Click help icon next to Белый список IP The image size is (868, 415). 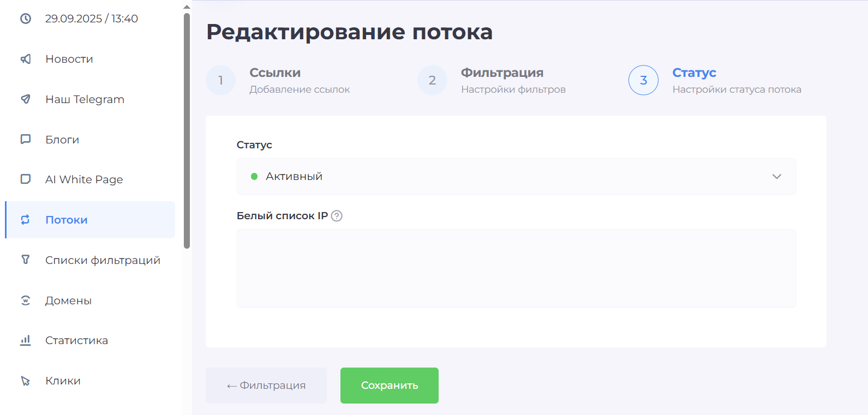(337, 216)
